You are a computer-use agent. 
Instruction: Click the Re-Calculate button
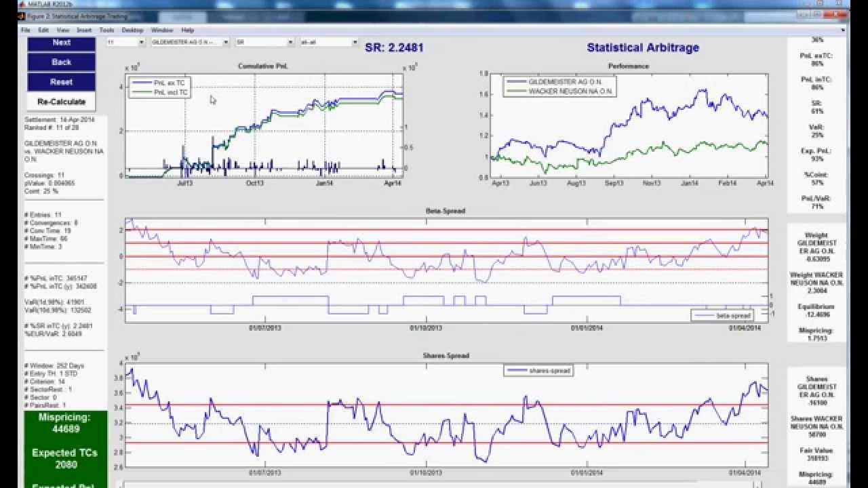click(x=61, y=102)
